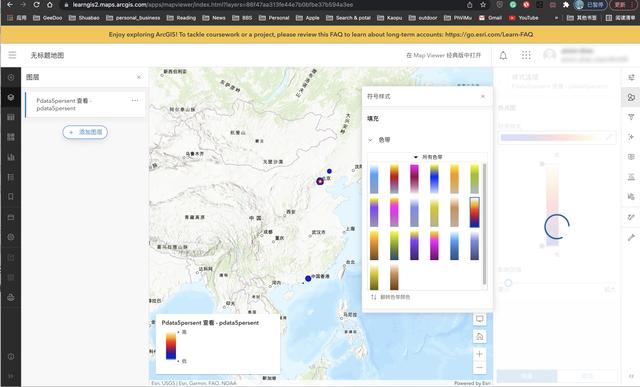Open the Filter icon in right toolbar
Image resolution: width=640 pixels, height=387 pixels.
tap(631, 117)
